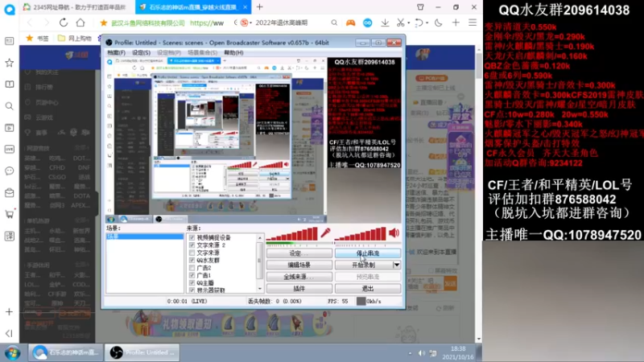The height and width of the screenshot is (362, 644).
Task: Select the scene entry in 场景 list
Action: (145, 237)
